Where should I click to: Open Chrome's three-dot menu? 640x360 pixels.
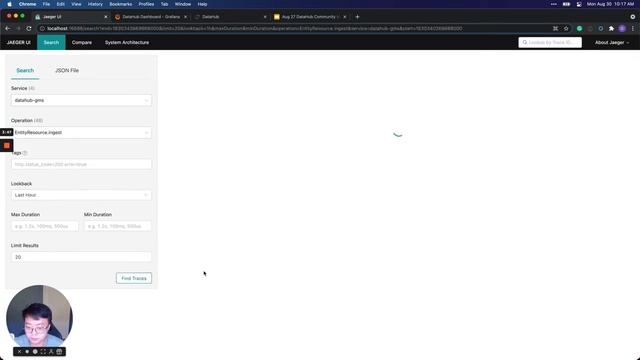[633, 29]
